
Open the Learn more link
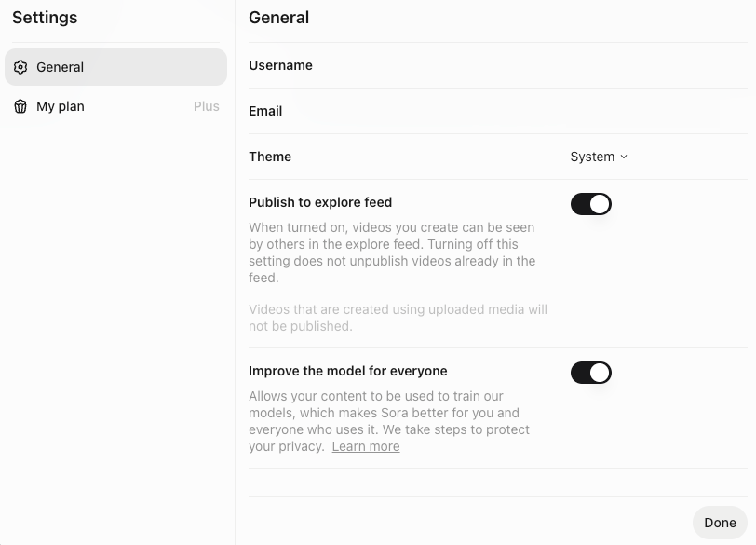point(366,446)
